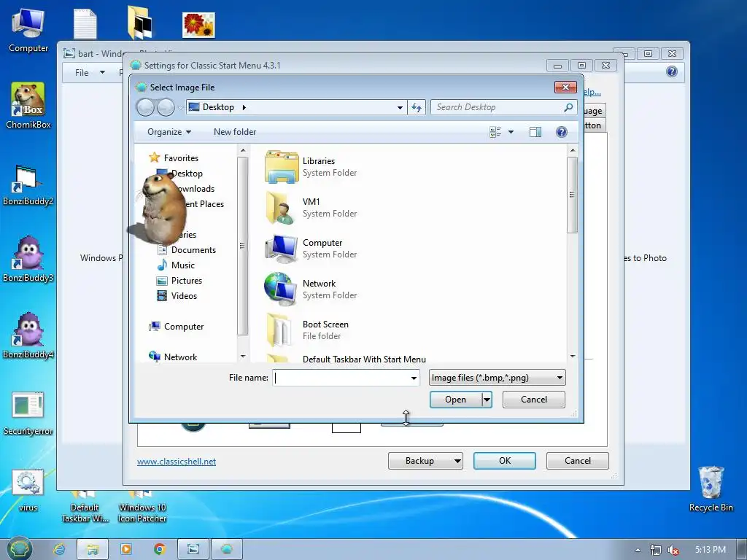Open the flower image on desktop
Viewport: 747px width, 560px height.
[198, 25]
